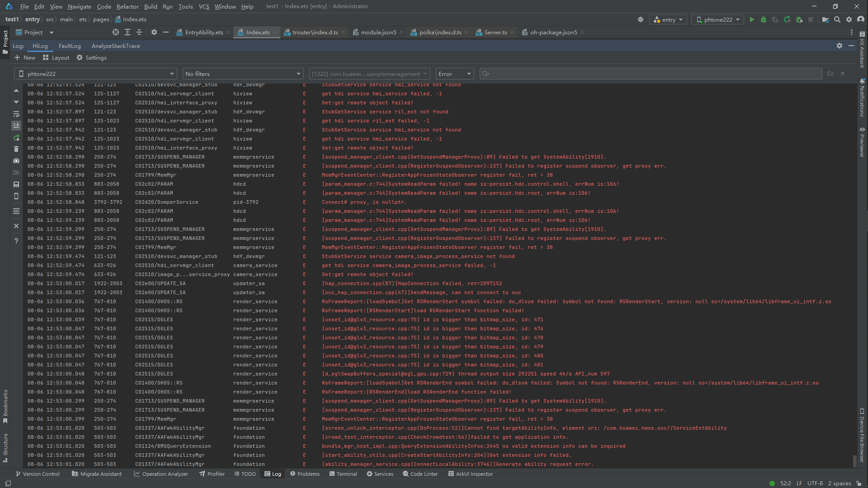Open the Build menu
Viewport: 868px width, 488px height.
coord(151,6)
